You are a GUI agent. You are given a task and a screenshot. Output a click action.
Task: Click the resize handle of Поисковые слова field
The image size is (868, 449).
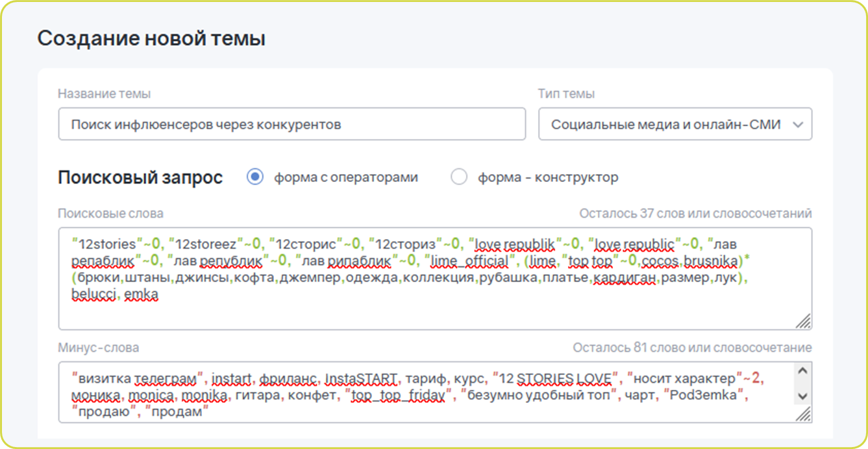coord(803,320)
